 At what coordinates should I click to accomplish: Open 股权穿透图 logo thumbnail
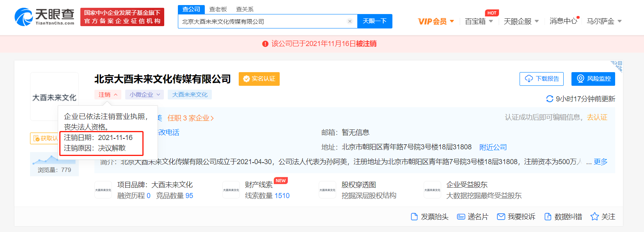click(327, 190)
